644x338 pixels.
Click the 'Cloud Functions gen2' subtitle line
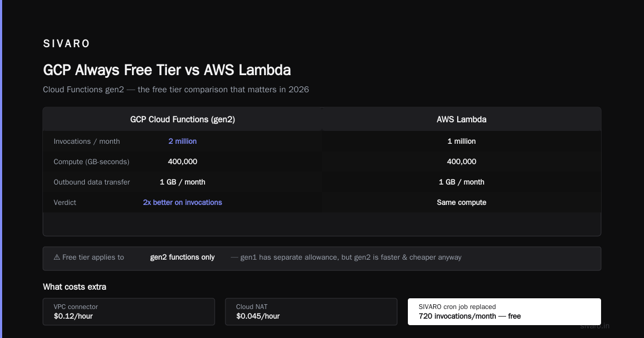176,90
